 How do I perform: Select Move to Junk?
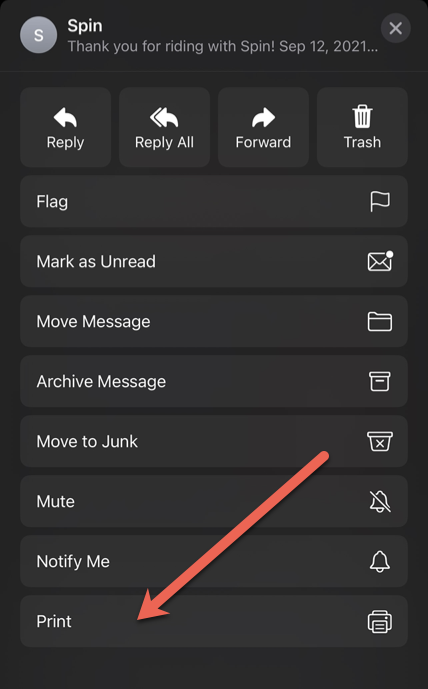tap(214, 441)
